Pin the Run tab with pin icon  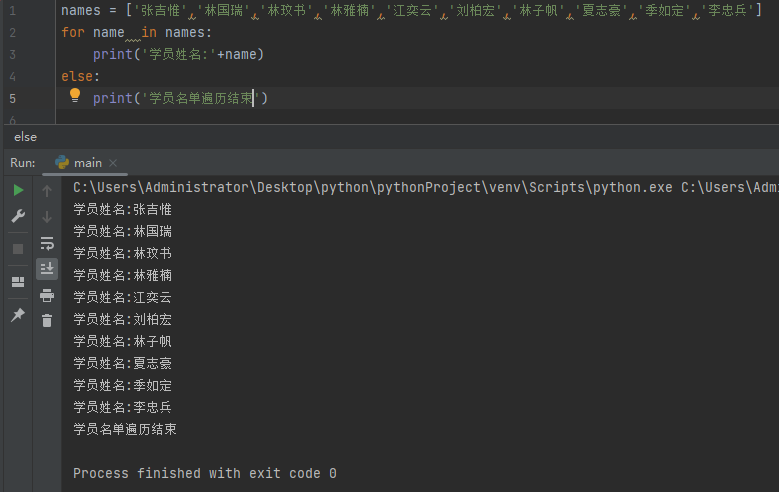[x=18, y=315]
